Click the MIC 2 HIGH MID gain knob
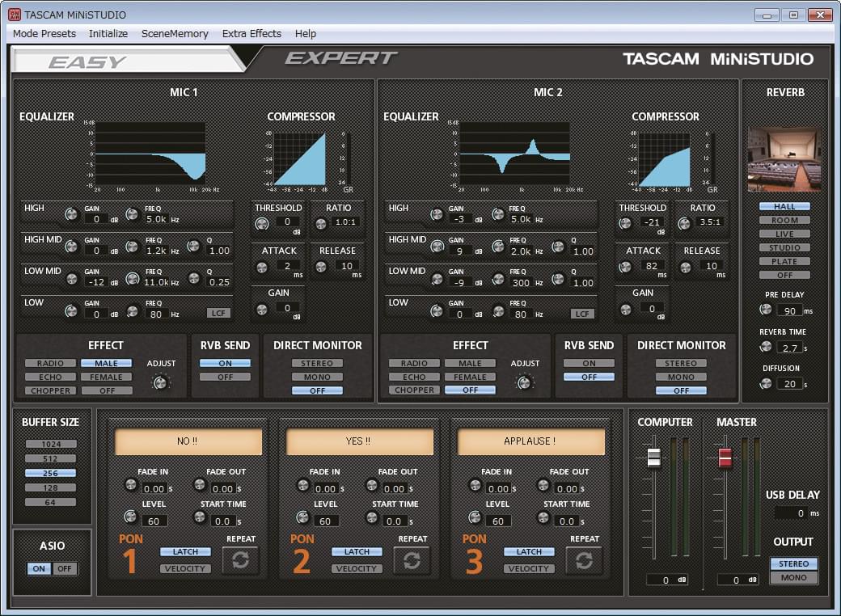 point(437,246)
